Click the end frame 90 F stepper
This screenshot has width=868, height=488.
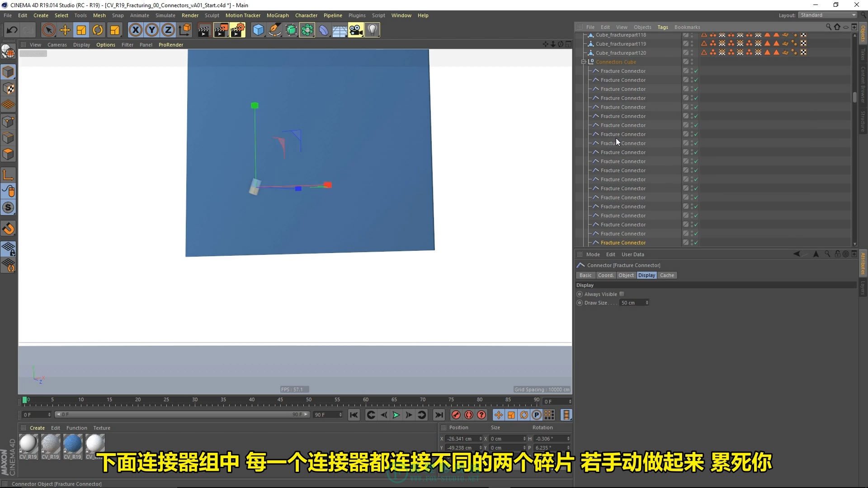[340, 415]
